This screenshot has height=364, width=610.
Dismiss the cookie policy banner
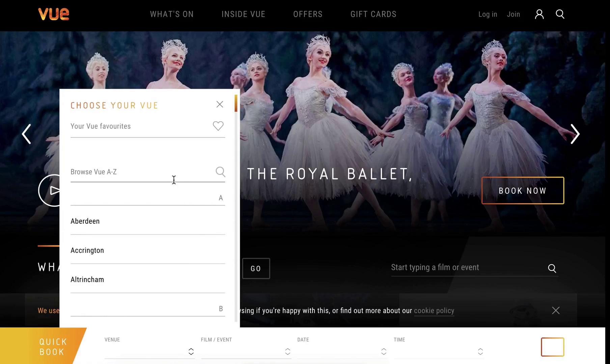coord(556,310)
